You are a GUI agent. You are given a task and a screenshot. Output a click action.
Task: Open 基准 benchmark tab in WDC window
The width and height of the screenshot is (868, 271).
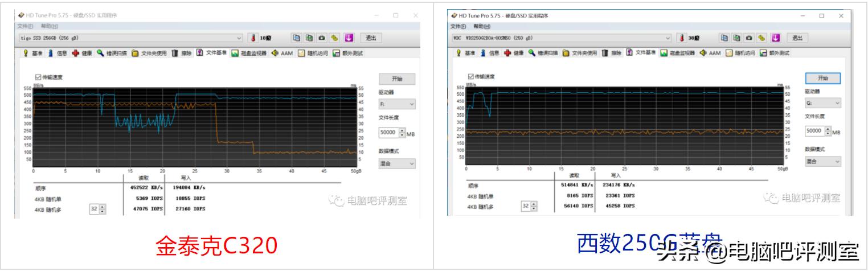point(465,53)
